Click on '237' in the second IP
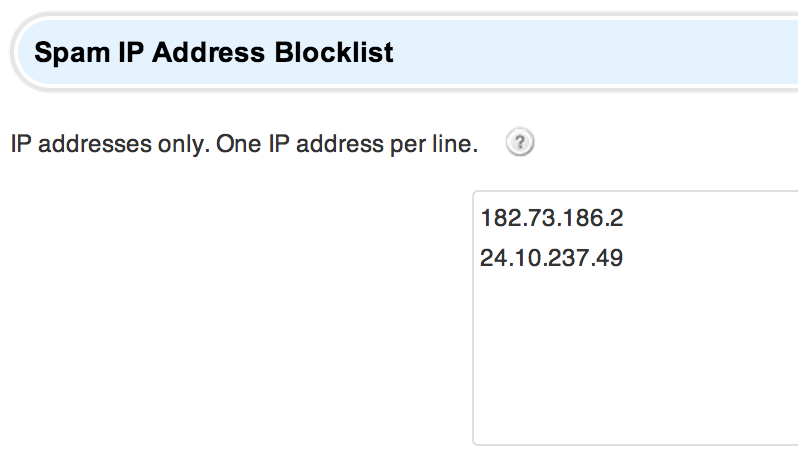The image size is (798, 466). point(567,258)
